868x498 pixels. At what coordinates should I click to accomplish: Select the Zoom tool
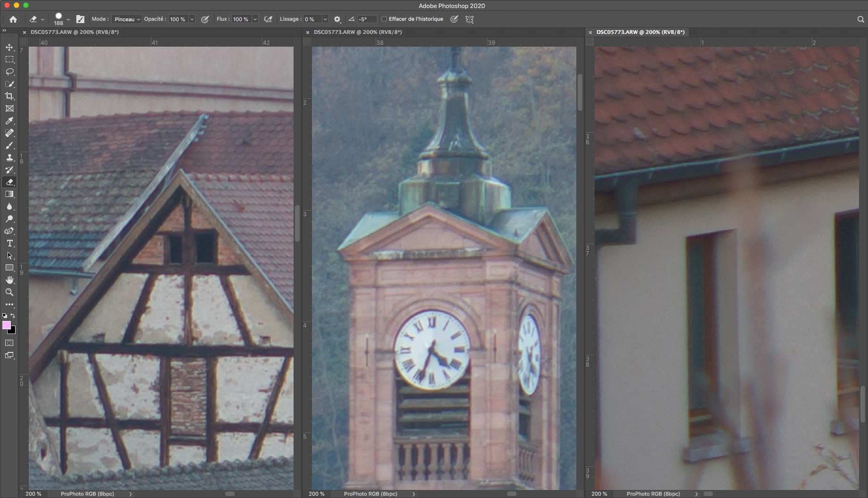[x=9, y=293]
